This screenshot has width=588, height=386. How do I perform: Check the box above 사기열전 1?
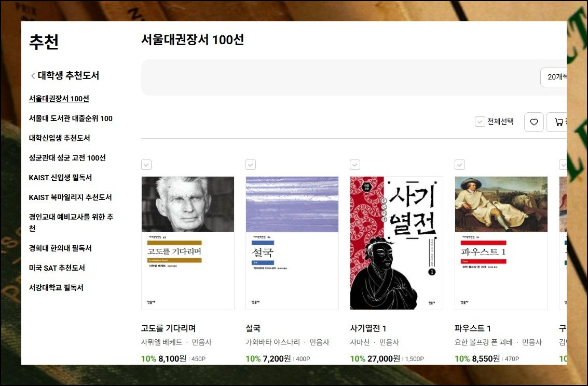point(355,165)
